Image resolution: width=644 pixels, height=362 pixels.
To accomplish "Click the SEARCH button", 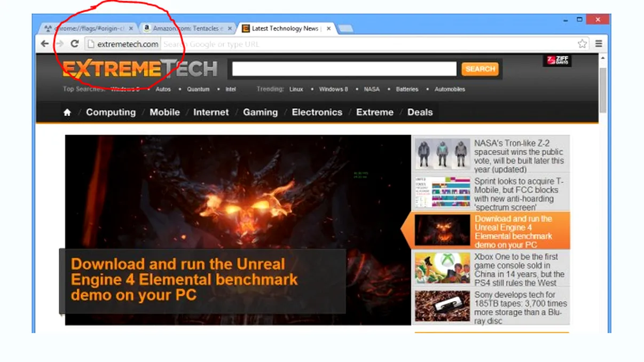I will [x=480, y=69].
